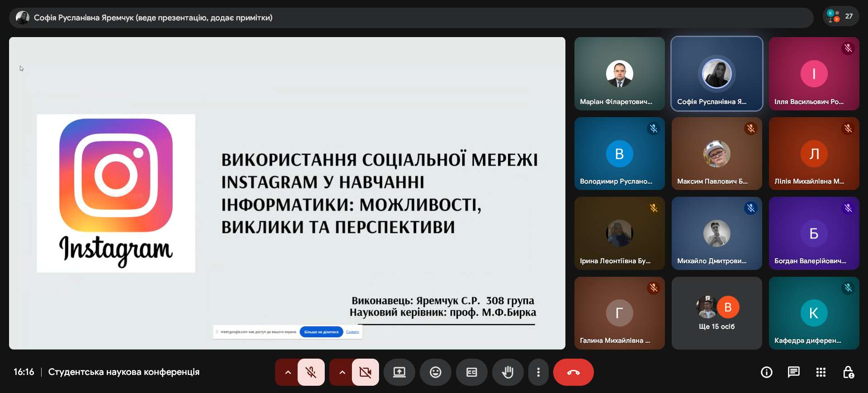The image size is (868, 393).
Task: Open the chat panel icon
Action: point(794,372)
